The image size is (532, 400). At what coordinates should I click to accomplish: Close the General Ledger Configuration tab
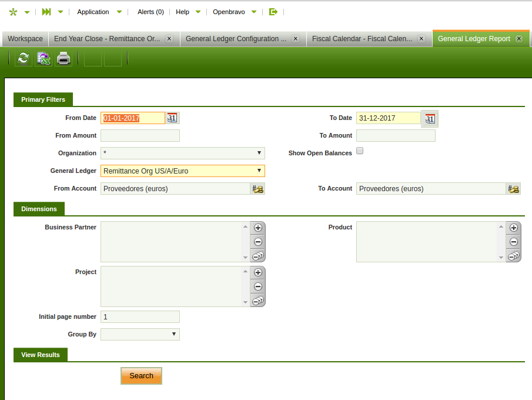296,39
